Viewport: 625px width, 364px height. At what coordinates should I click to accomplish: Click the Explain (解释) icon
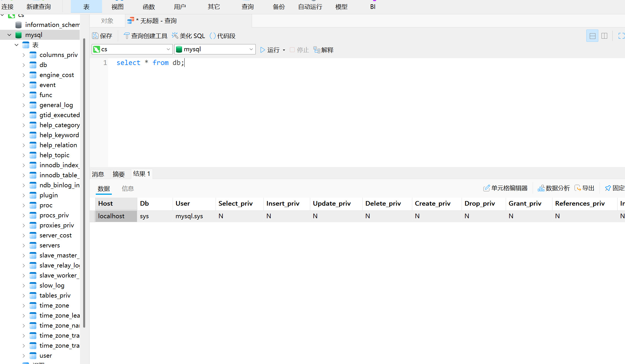(x=317, y=50)
